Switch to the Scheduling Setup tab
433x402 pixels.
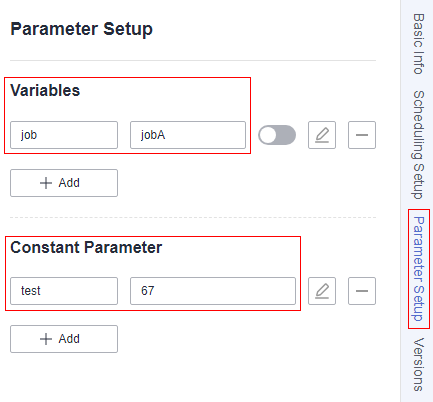pos(418,145)
